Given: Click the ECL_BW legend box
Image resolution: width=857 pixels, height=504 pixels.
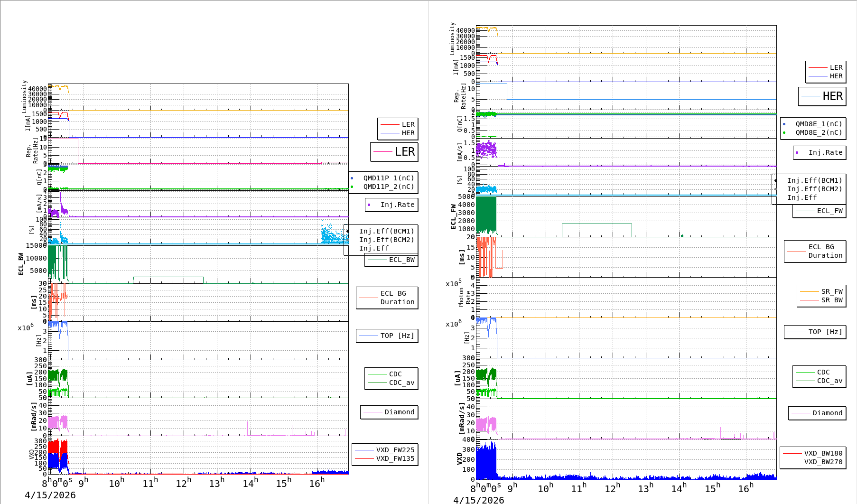Looking at the screenshot, I should [391, 260].
